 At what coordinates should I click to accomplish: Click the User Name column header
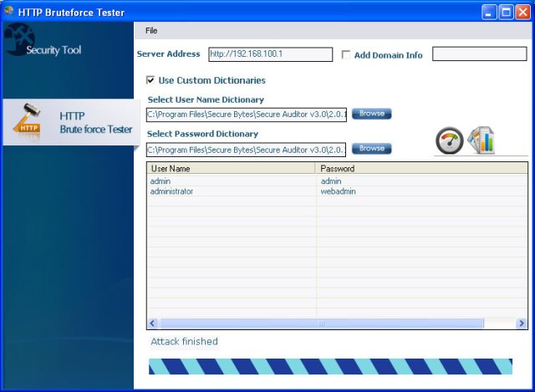coord(231,169)
